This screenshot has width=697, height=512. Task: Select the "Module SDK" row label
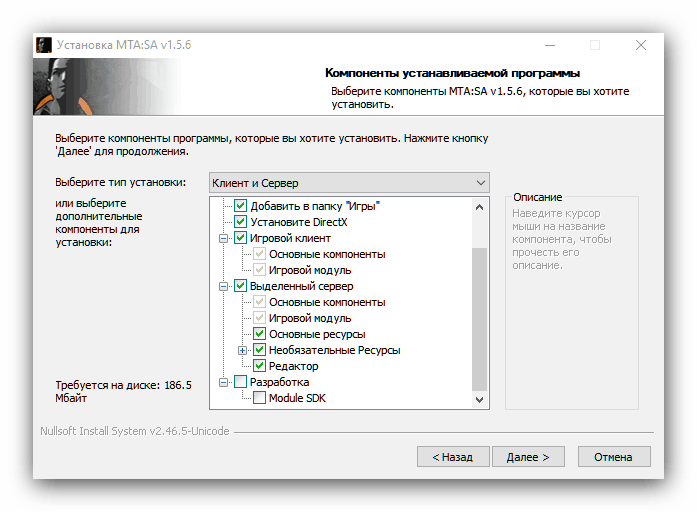click(297, 398)
